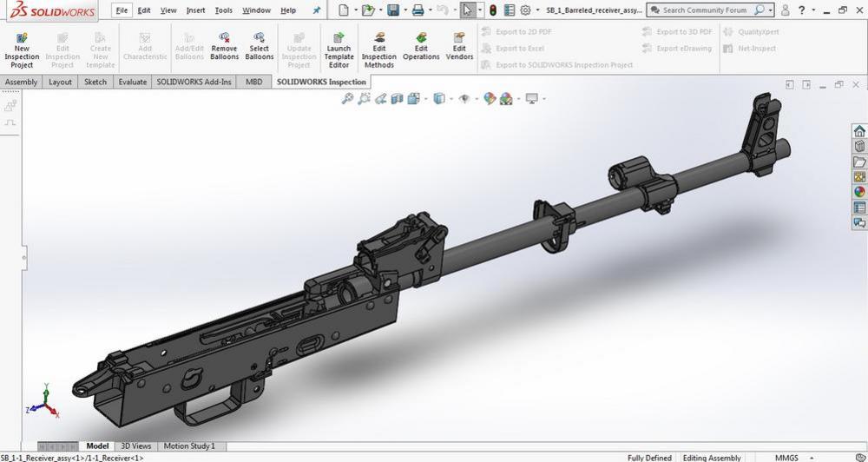
Task: Click the Remove Balloons tool
Action: 224,46
